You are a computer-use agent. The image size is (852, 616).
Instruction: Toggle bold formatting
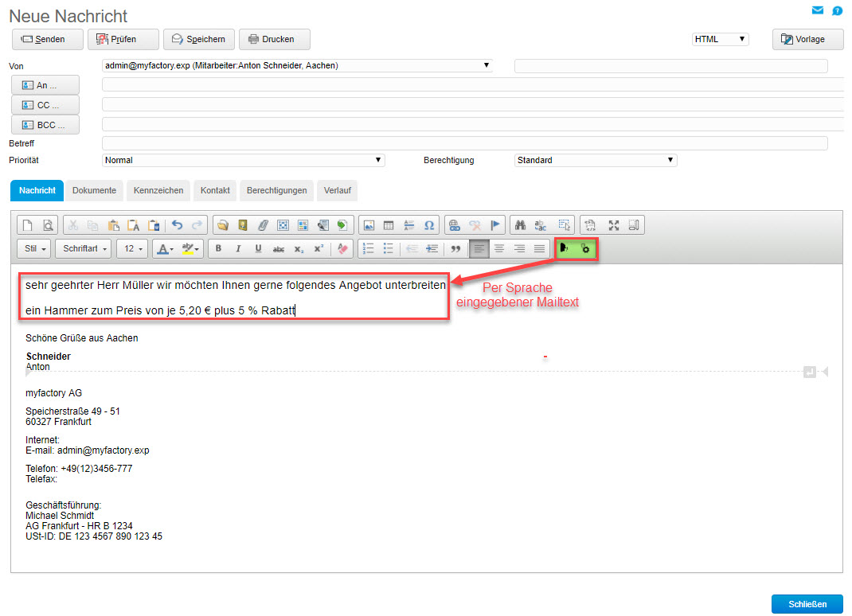[x=218, y=248]
